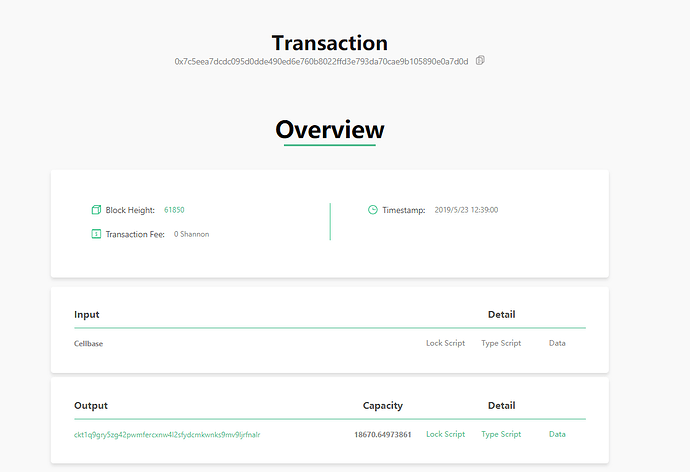Show the input Type Script detail

(501, 343)
